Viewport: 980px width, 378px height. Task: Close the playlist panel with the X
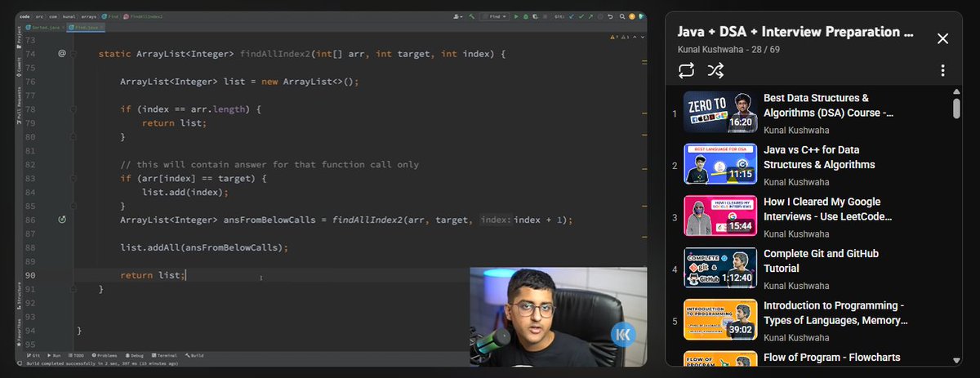click(942, 38)
